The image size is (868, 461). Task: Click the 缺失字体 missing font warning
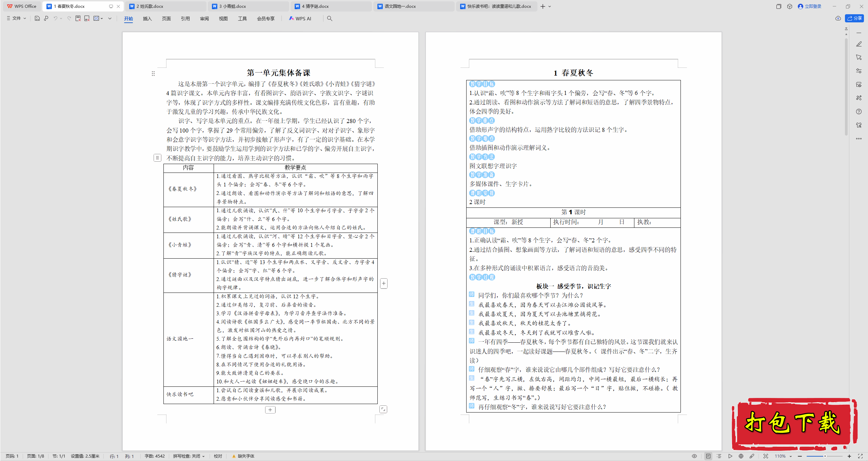(243, 456)
